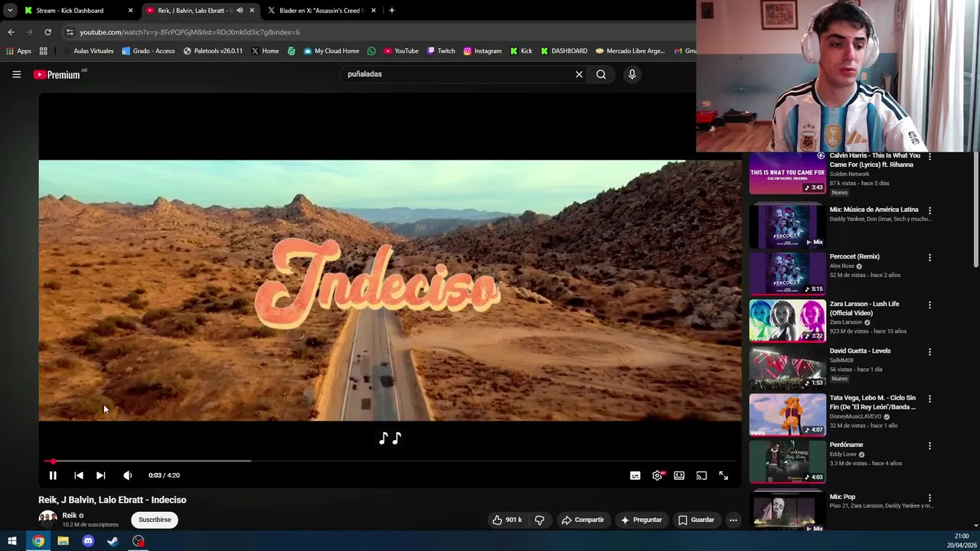
Task: Open options for Percocet (Remix)
Action: 929,257
